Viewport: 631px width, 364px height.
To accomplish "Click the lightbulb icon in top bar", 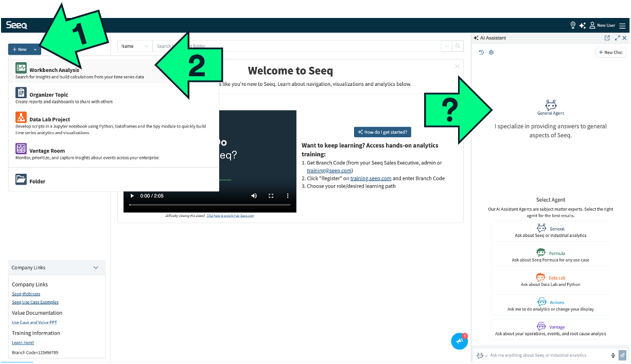I will 573,25.
